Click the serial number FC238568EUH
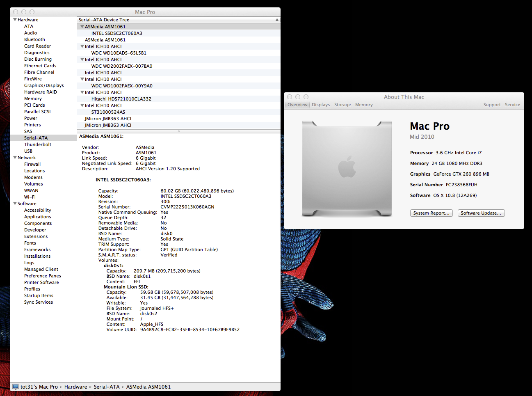This screenshot has height=396, width=532. coord(461,185)
